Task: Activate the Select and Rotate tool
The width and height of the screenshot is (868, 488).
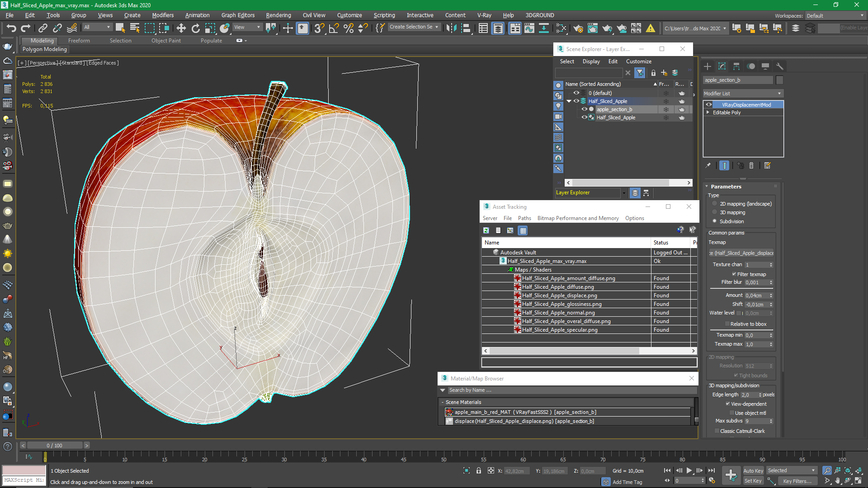Action: (195, 28)
